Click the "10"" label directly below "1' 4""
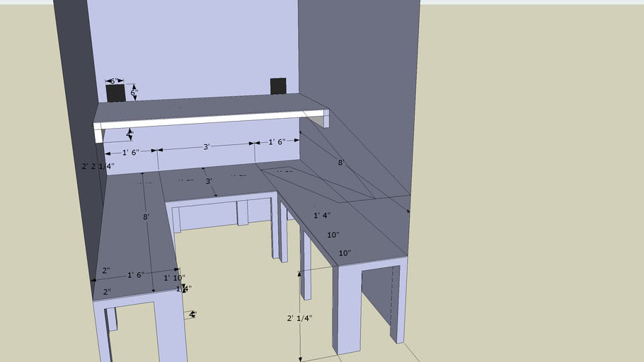The width and height of the screenshot is (644, 362). [x=333, y=235]
